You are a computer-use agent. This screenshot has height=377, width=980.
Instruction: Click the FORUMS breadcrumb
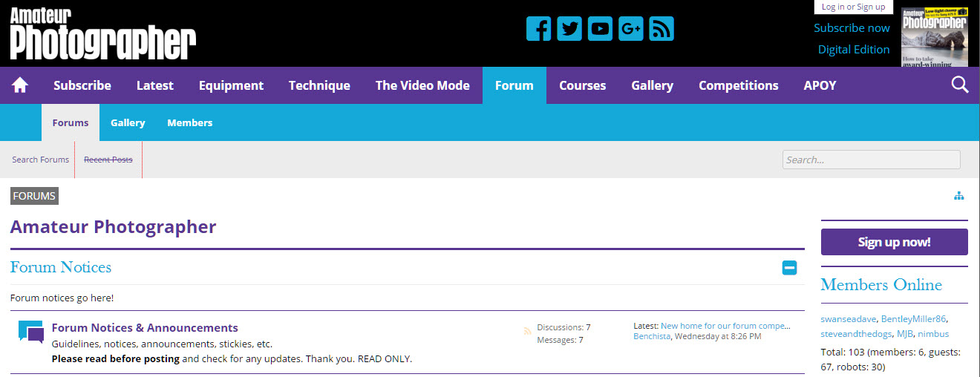click(34, 196)
